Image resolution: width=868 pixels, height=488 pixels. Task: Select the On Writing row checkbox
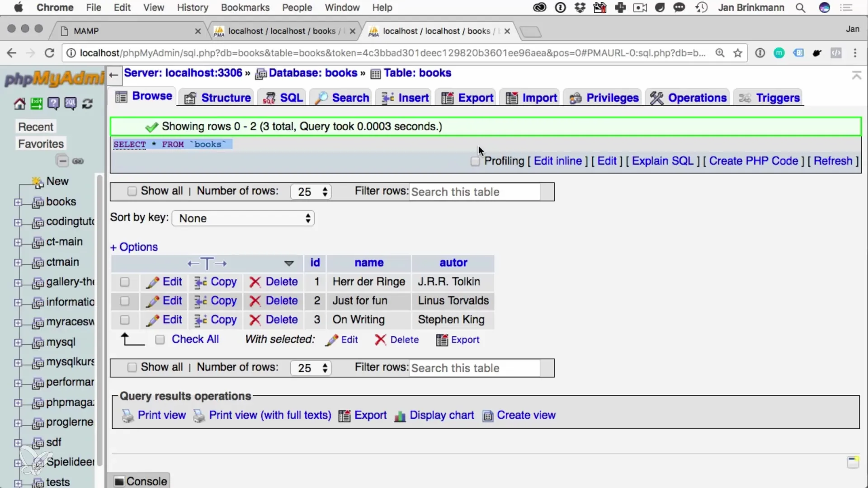tap(125, 320)
